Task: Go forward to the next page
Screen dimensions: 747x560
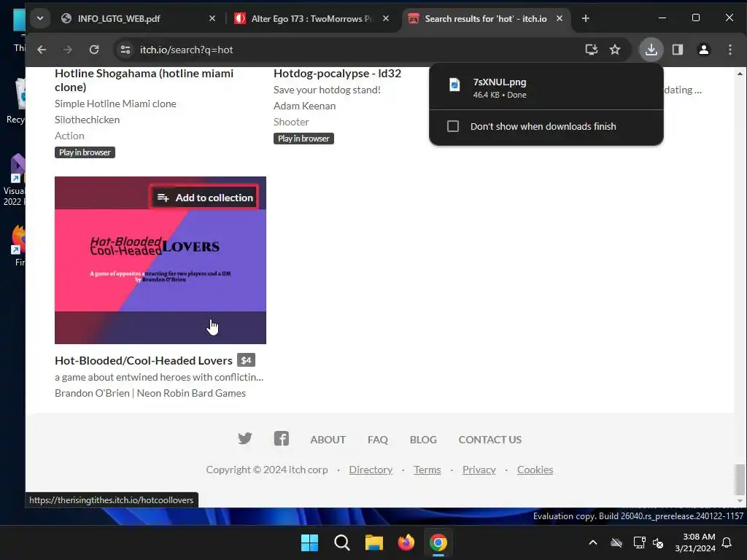Action: click(x=68, y=50)
